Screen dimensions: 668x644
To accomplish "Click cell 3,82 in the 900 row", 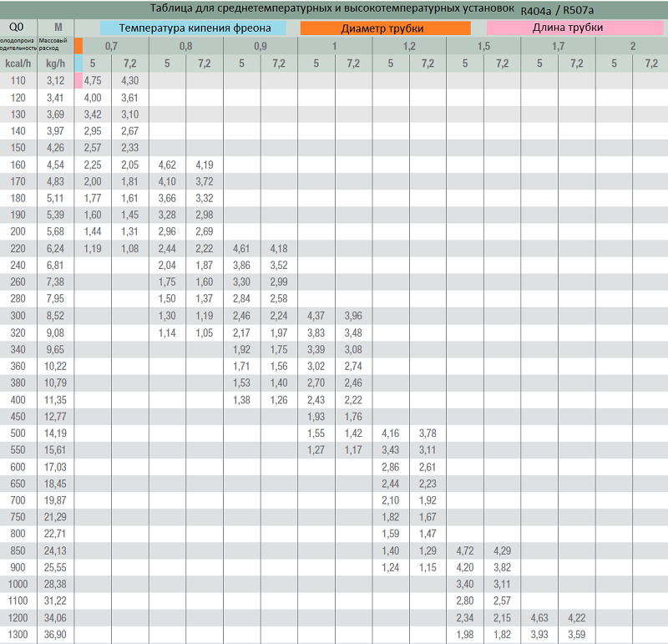I will pyautogui.click(x=503, y=567).
